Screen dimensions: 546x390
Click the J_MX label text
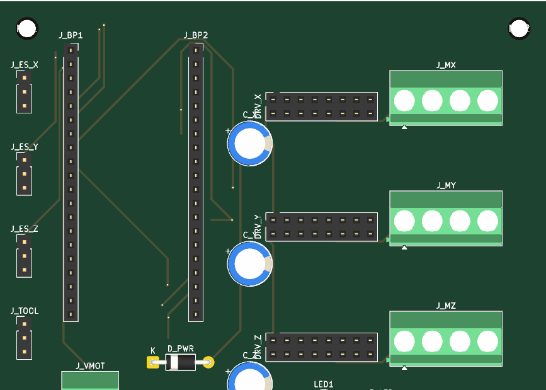[446, 65]
